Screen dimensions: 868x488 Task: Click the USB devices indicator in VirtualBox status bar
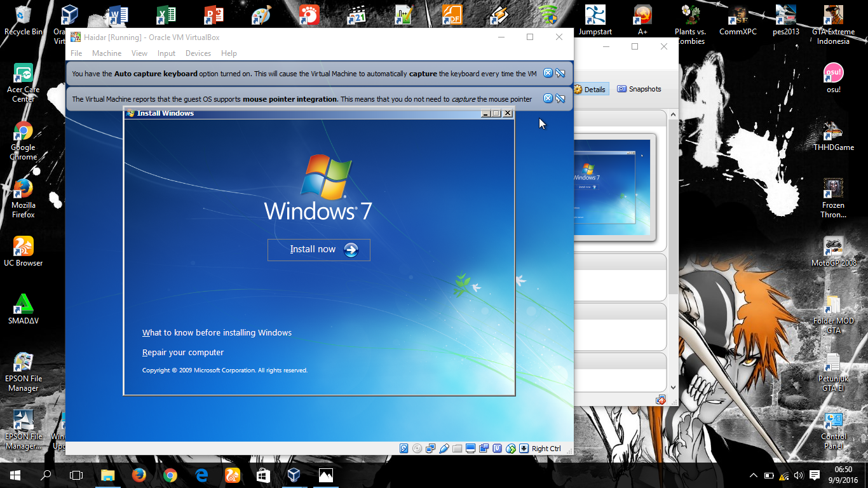point(444,449)
